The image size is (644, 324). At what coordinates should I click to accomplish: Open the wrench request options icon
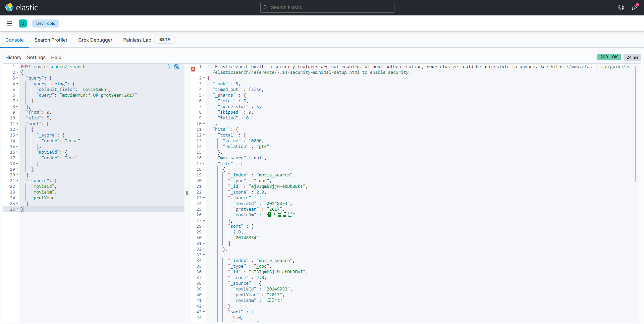pyautogui.click(x=176, y=66)
